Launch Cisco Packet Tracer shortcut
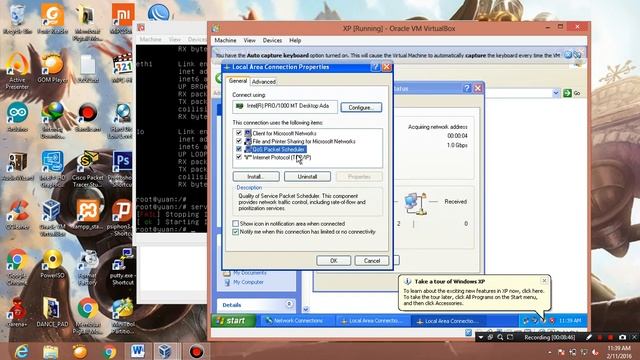Image resolution: width=640 pixels, height=360 pixels. coord(87,169)
